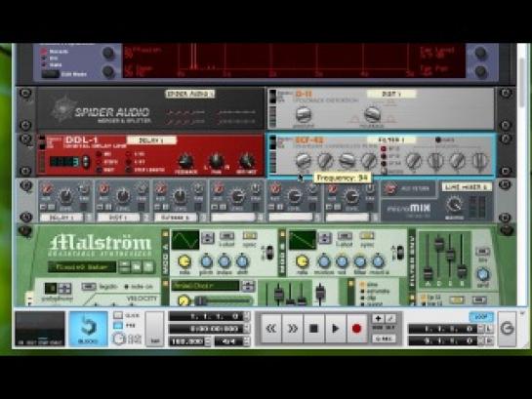Screen dimensions: 532x399
Task: Click the DDL-1 Dry/Wet knob
Action: 247,161
